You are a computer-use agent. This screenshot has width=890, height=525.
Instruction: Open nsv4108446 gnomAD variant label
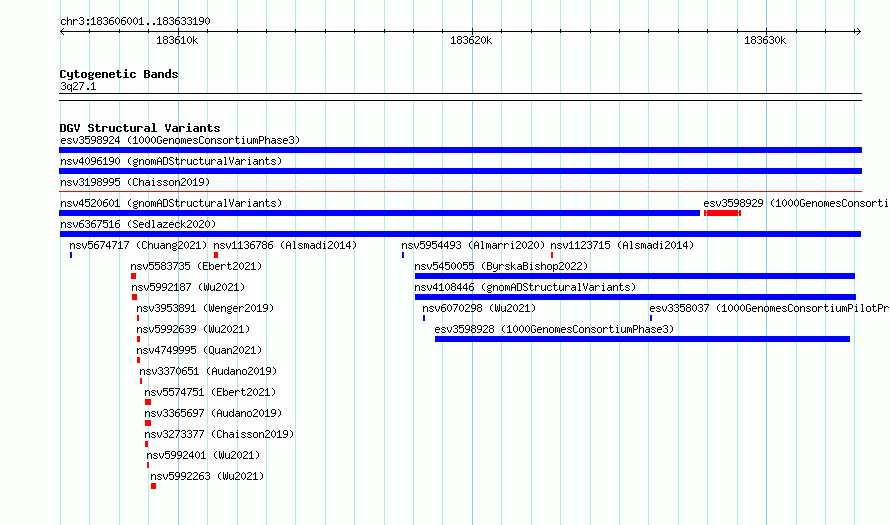pyautogui.click(x=525, y=287)
